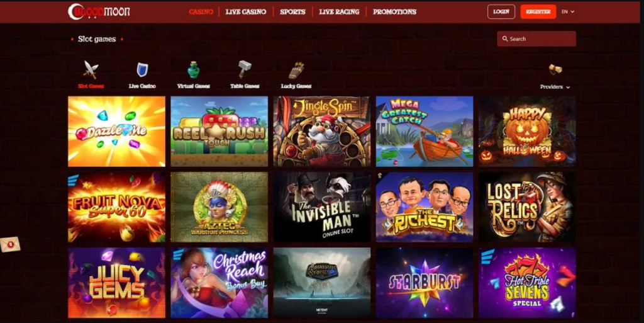
Task: Open the hammer Table Games icon
Action: [245, 69]
